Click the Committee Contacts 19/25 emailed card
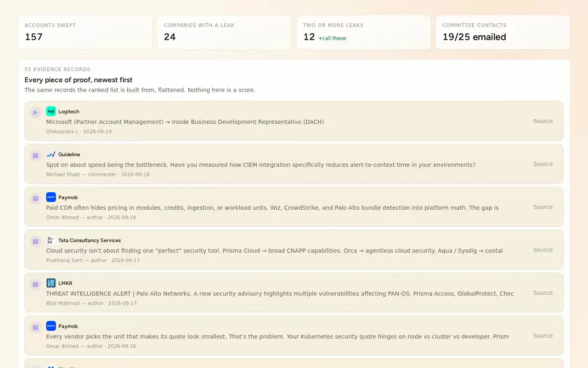The width and height of the screenshot is (588, 368). pyautogui.click(x=503, y=32)
